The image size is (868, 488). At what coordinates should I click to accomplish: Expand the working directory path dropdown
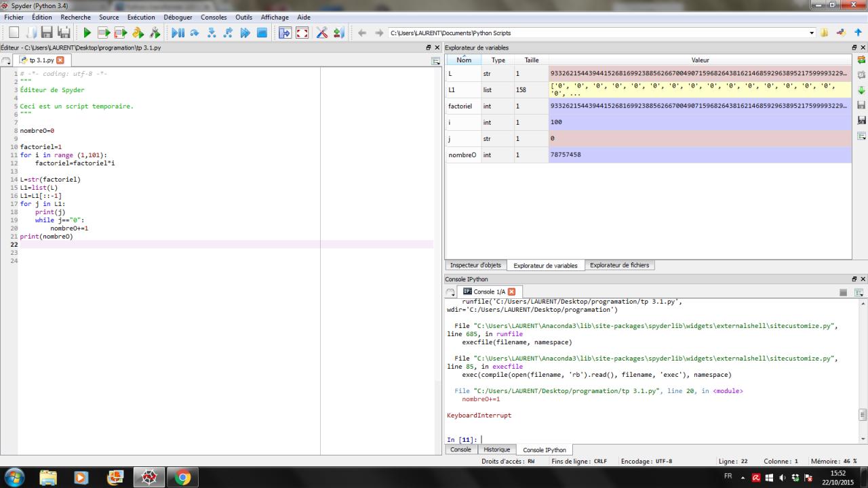click(x=812, y=33)
